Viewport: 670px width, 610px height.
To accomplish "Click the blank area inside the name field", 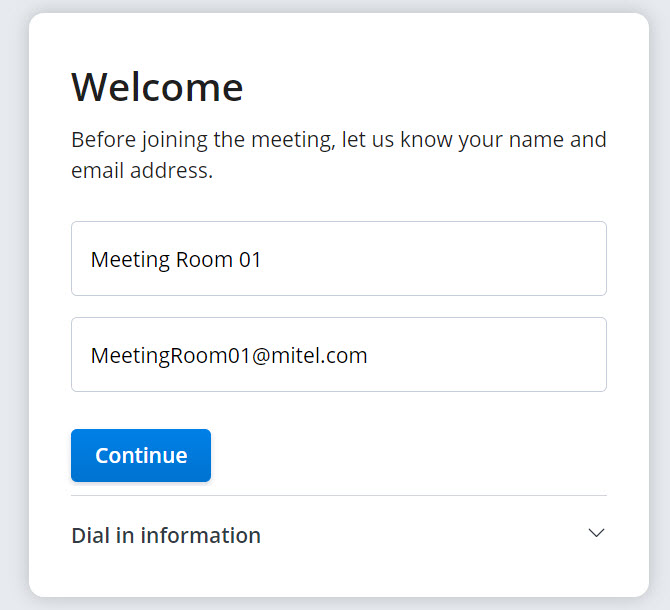I will pos(450,259).
